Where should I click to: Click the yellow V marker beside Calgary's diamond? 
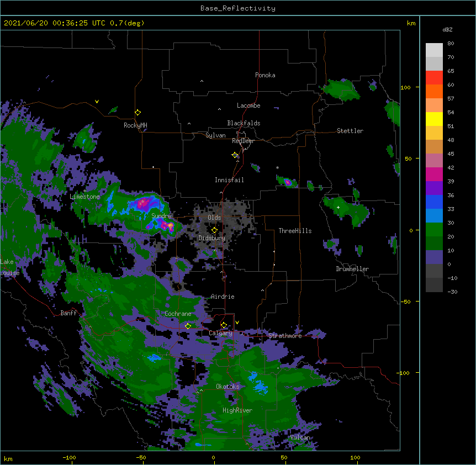click(237, 323)
